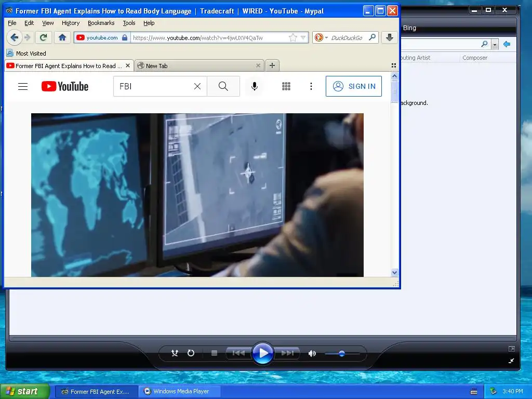Open the Help menu
The image size is (532, 399).
click(149, 23)
